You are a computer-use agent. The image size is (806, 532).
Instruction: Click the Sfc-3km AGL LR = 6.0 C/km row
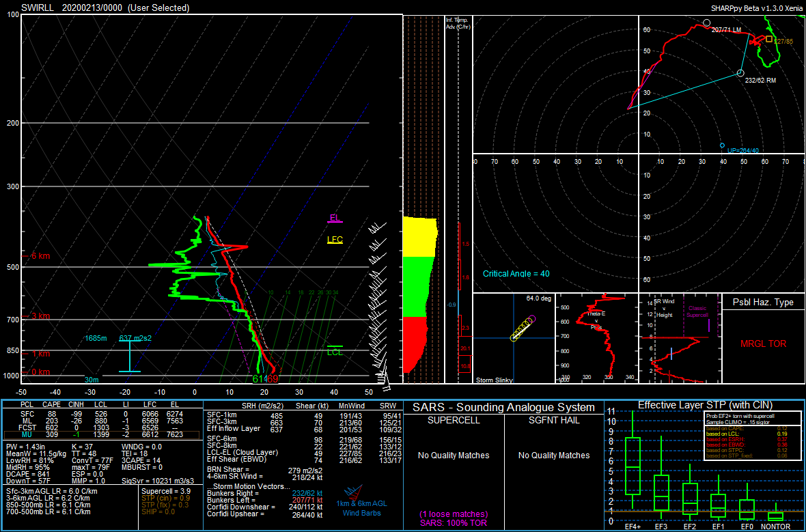coord(51,492)
